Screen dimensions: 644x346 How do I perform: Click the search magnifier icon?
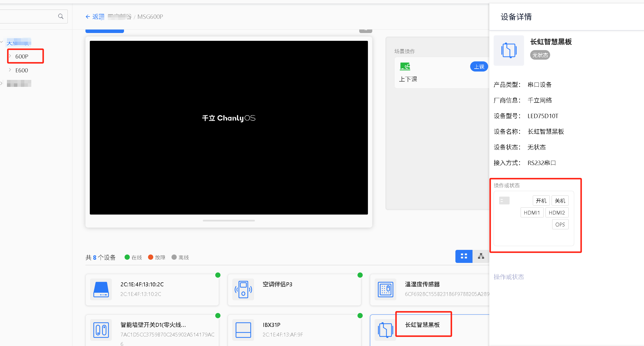click(x=61, y=17)
